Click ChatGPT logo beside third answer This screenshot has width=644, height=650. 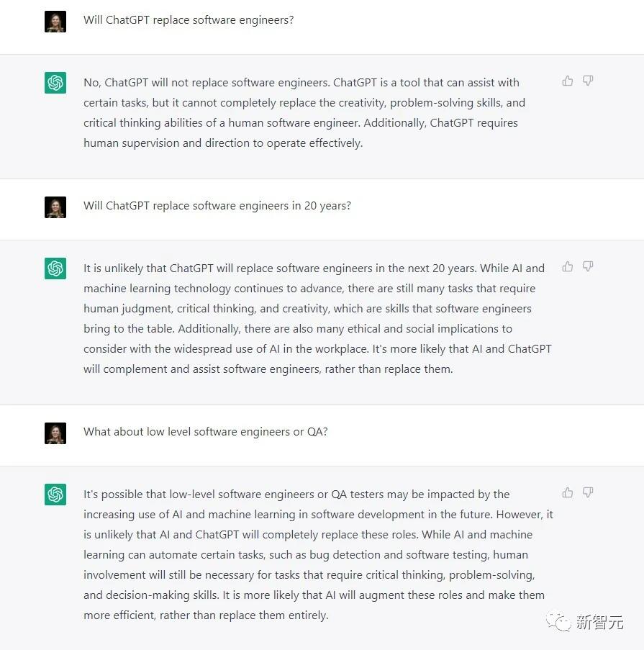point(55,495)
